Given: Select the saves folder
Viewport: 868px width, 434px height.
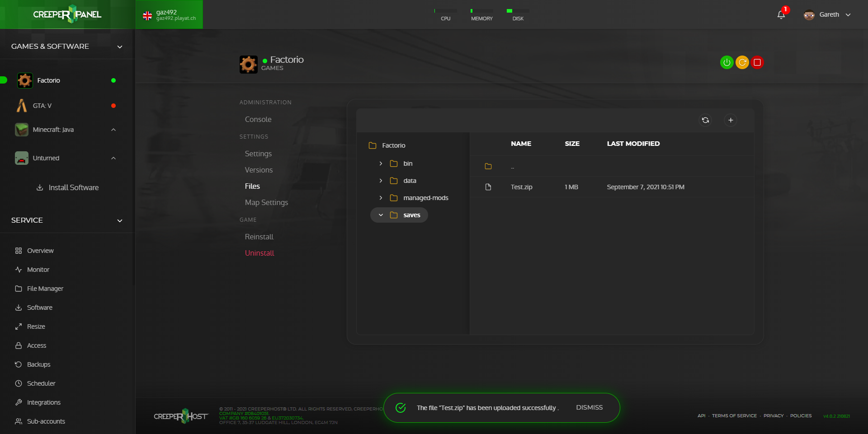Looking at the screenshot, I should point(412,215).
